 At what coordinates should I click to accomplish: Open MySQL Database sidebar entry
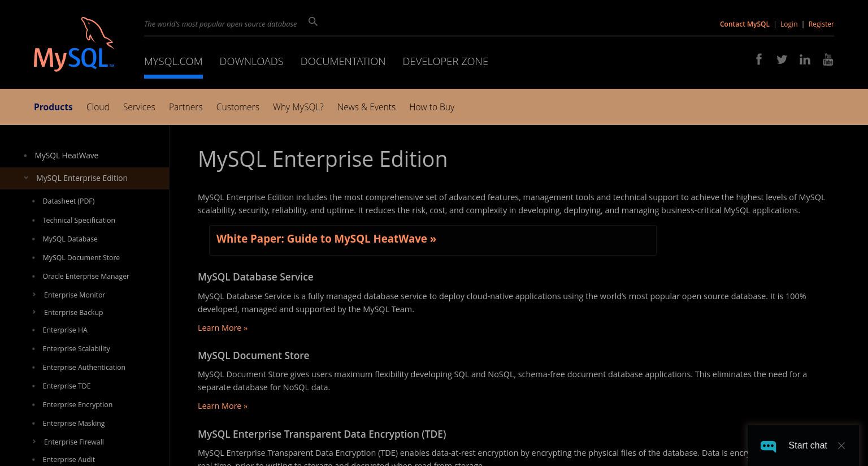point(70,239)
